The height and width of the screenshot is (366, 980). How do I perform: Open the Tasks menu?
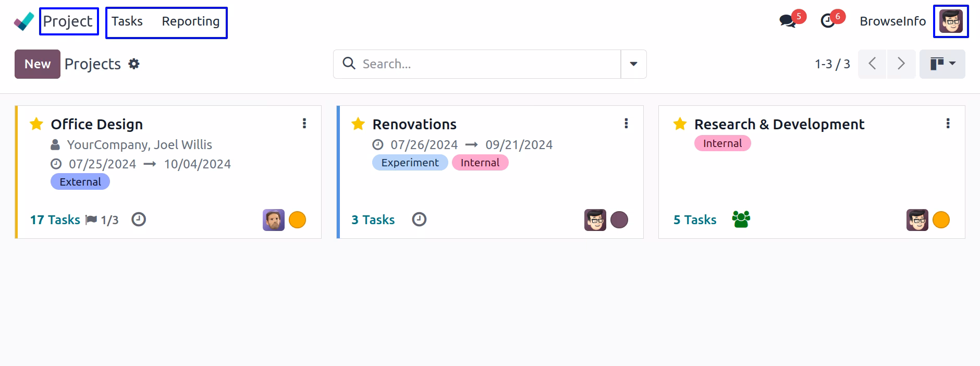127,21
